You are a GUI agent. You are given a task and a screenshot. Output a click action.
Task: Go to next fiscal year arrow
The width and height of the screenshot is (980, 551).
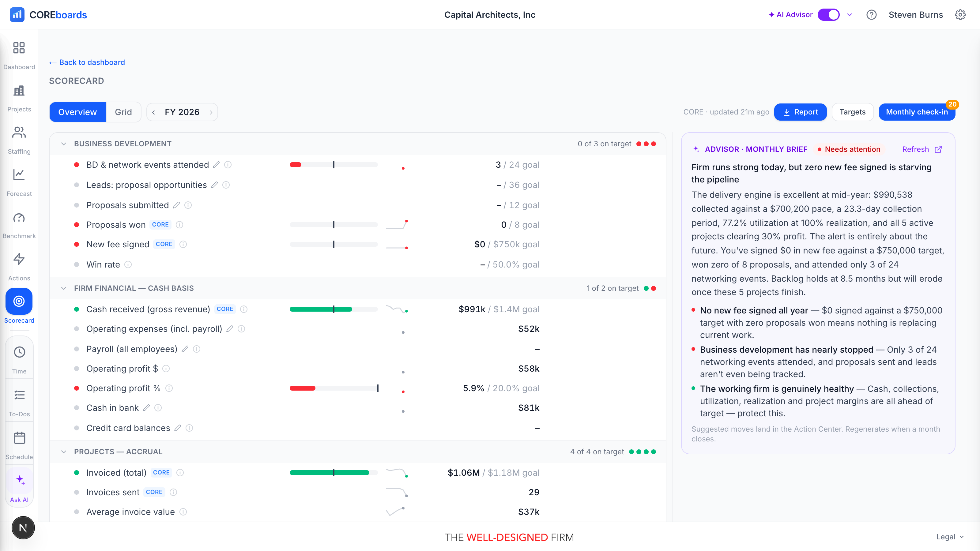(x=211, y=112)
